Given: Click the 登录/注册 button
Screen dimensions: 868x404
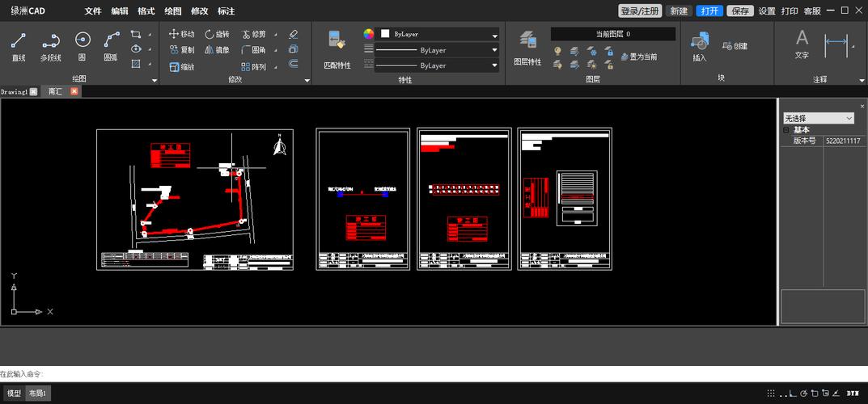Looking at the screenshot, I should point(640,11).
